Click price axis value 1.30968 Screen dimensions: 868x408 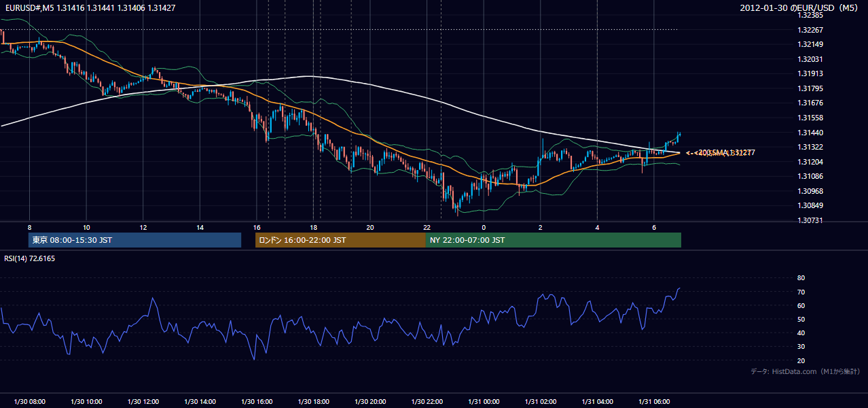click(810, 191)
